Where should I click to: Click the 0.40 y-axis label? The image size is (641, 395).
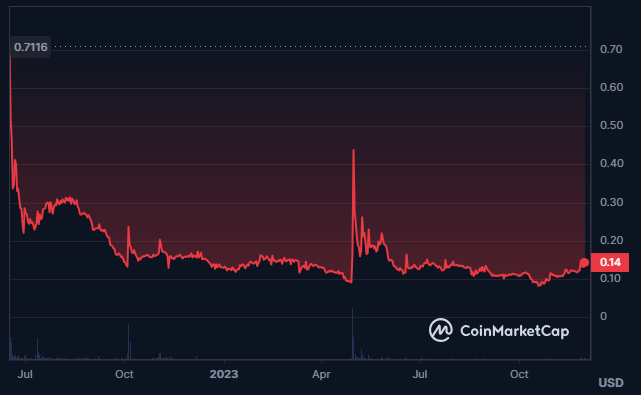click(x=611, y=163)
